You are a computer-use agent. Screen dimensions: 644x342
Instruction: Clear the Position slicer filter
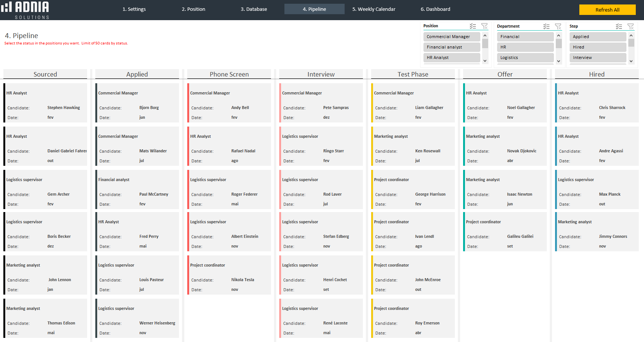tap(484, 26)
